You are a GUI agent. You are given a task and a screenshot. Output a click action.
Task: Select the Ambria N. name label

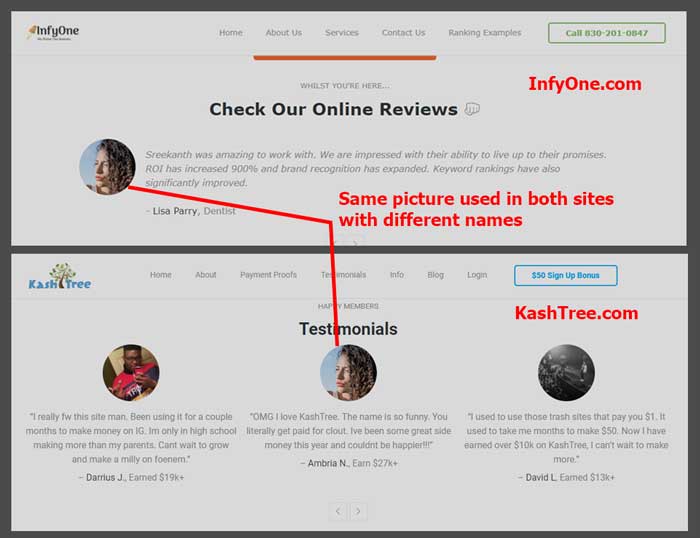click(x=328, y=463)
